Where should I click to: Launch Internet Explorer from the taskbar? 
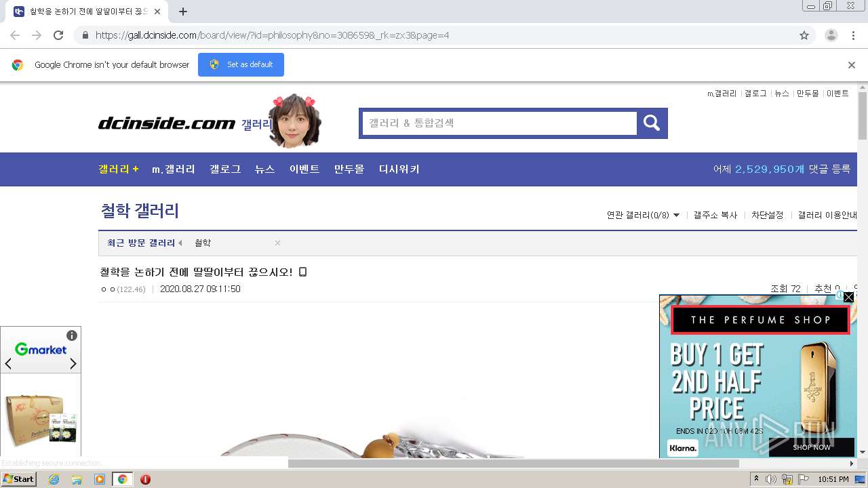pyautogui.click(x=54, y=479)
